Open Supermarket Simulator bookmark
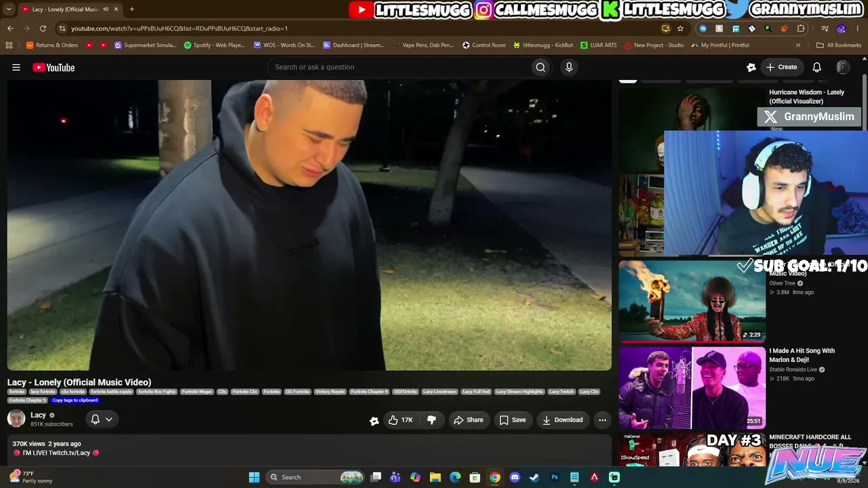This screenshot has width=868, height=488. (145, 45)
